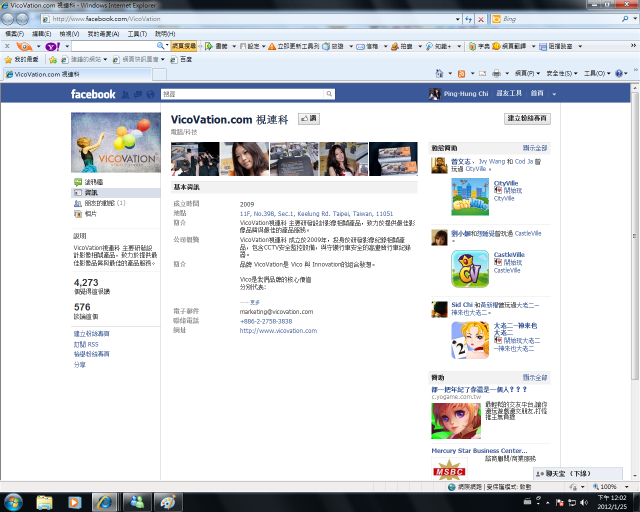The height and width of the screenshot is (512, 640).
Task: Click the Facebook search magnifier button
Action: pos(329,94)
